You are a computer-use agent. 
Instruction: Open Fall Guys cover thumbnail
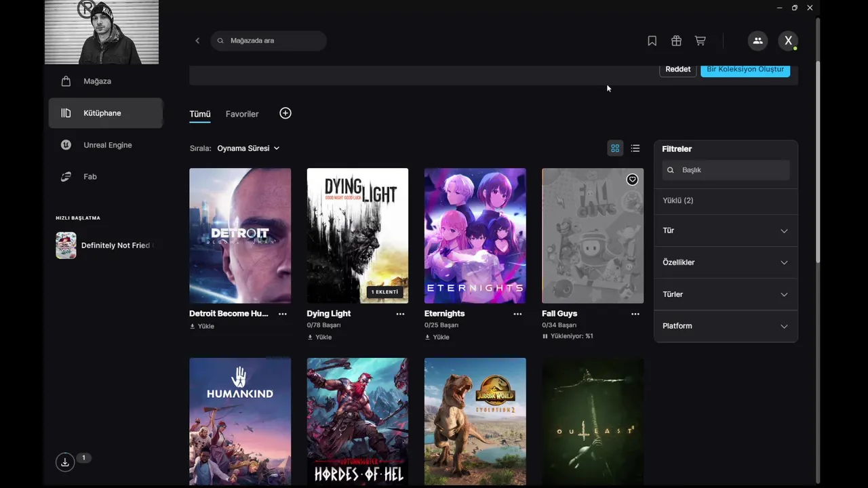tap(593, 236)
